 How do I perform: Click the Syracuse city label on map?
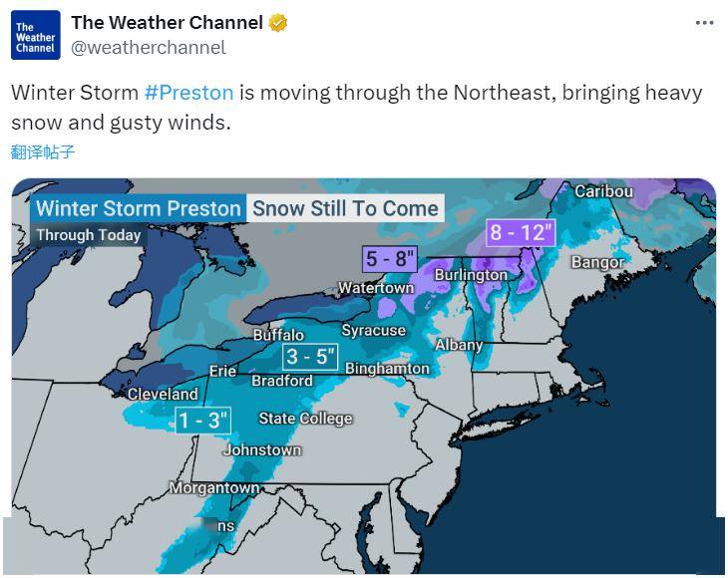coord(374,330)
